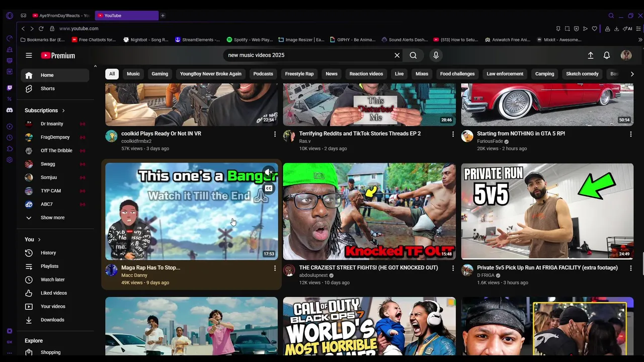Open Extensions cube icon in Opera sidebar
The image size is (644, 362).
click(10, 148)
